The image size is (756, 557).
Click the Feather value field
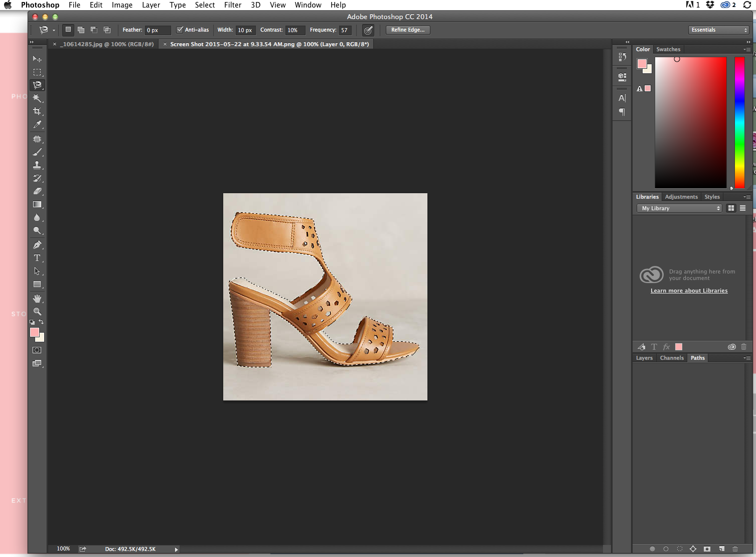pyautogui.click(x=158, y=30)
